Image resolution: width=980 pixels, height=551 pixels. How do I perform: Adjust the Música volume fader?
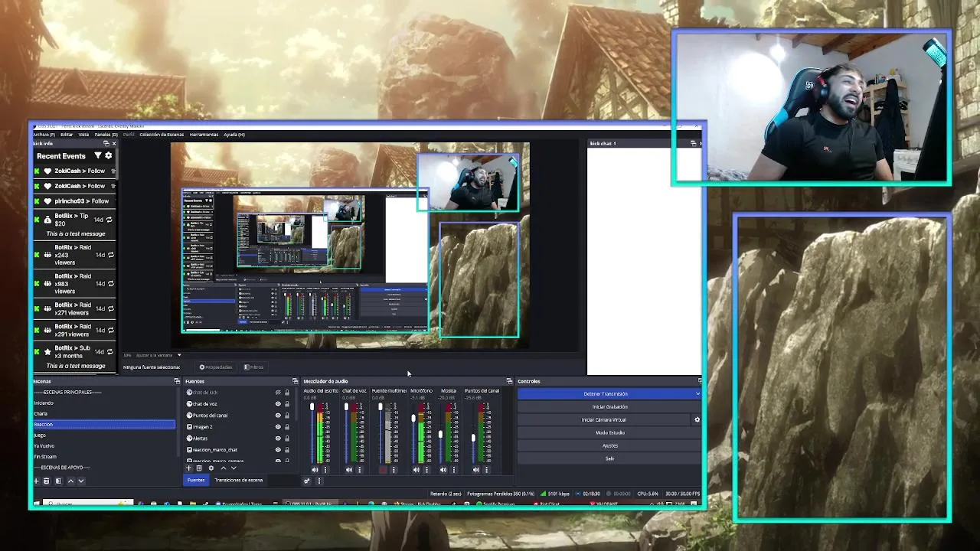point(440,435)
